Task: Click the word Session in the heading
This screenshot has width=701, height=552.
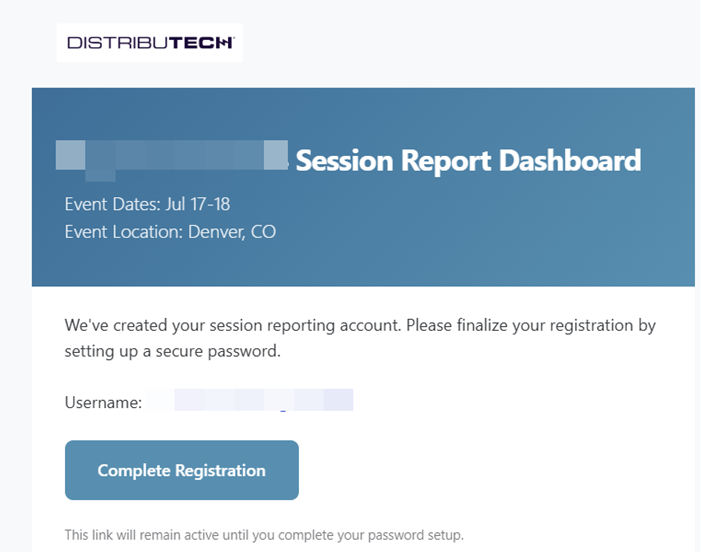Action: [344, 161]
